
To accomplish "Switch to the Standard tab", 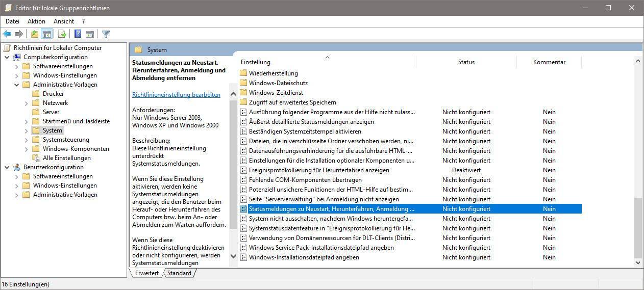I will 179,273.
